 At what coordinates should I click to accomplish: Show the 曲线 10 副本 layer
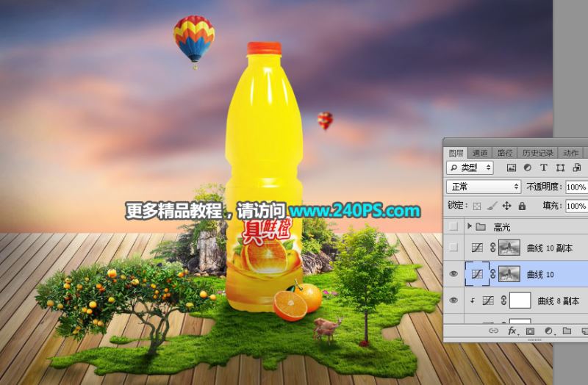pos(453,247)
